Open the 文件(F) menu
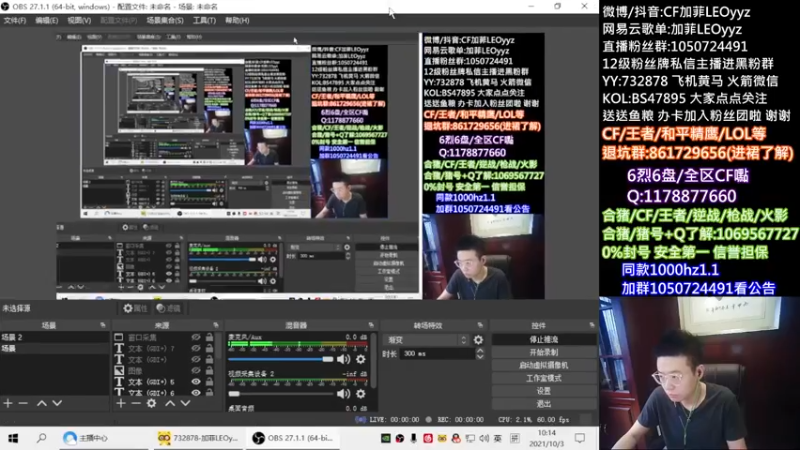 click(14, 20)
